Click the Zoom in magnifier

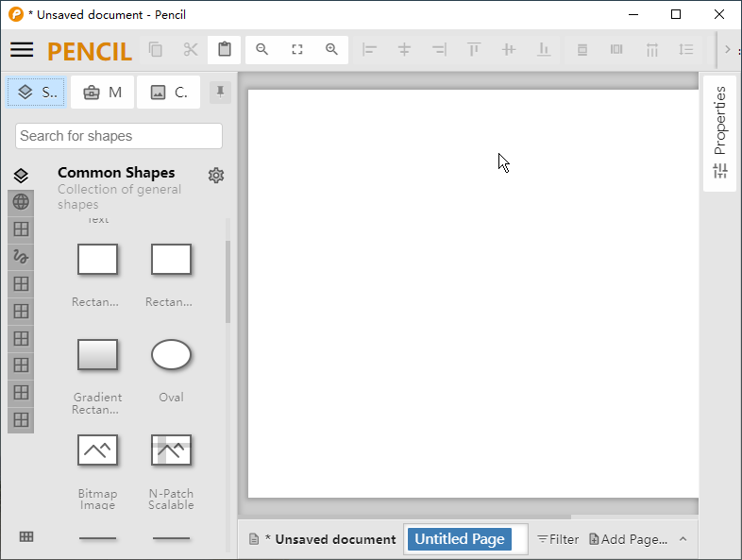point(331,49)
